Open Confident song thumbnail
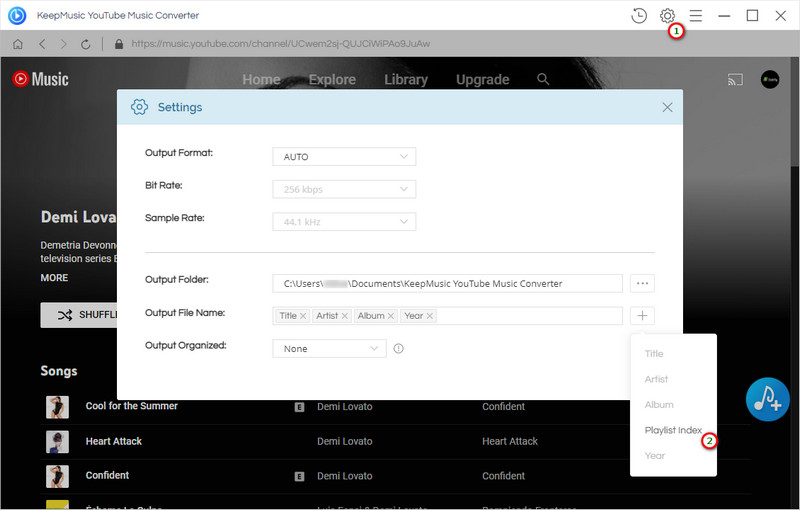The height and width of the screenshot is (510, 800). tap(57, 476)
